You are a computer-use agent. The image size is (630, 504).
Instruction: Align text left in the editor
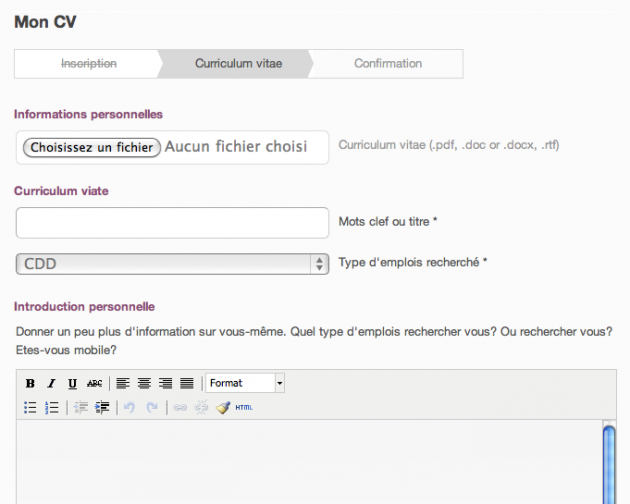(x=123, y=383)
